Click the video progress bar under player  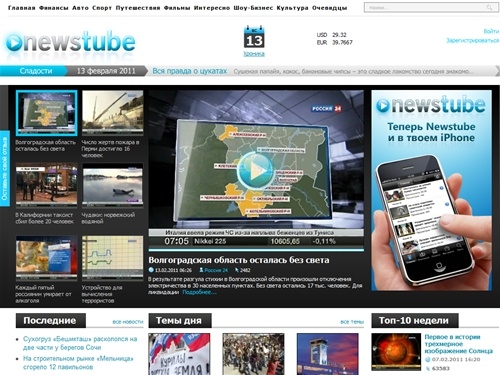(256, 250)
